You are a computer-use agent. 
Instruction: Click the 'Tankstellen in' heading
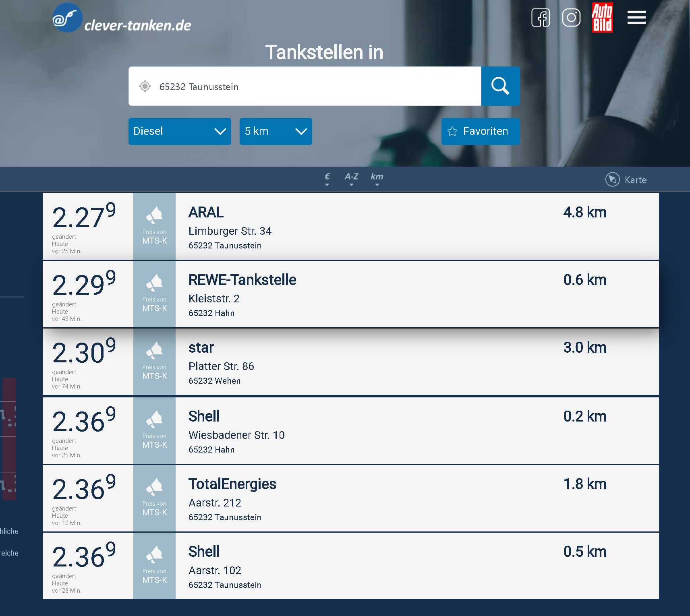point(324,52)
